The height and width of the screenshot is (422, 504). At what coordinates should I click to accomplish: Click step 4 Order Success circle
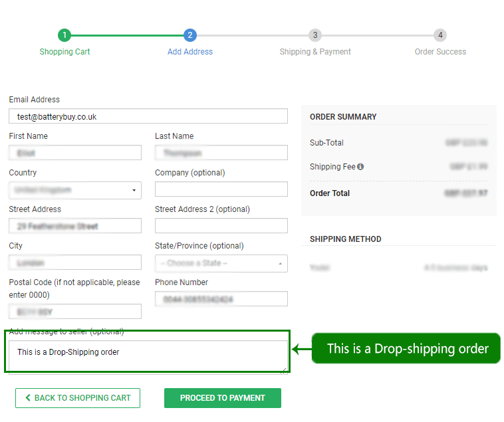click(x=440, y=35)
